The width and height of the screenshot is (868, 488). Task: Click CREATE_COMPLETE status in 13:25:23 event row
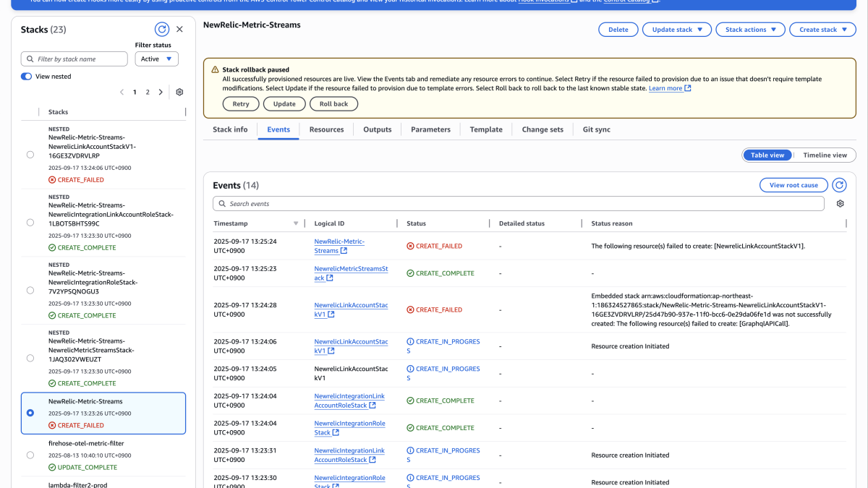tap(441, 273)
